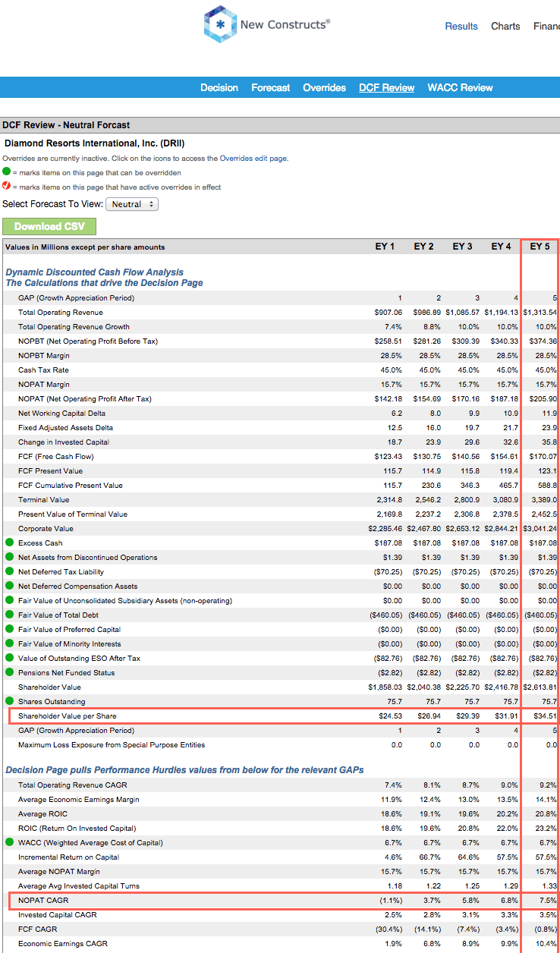Click the EY 5 NOPAT CAGR value 7.5%
The height and width of the screenshot is (953, 560).
[547, 900]
